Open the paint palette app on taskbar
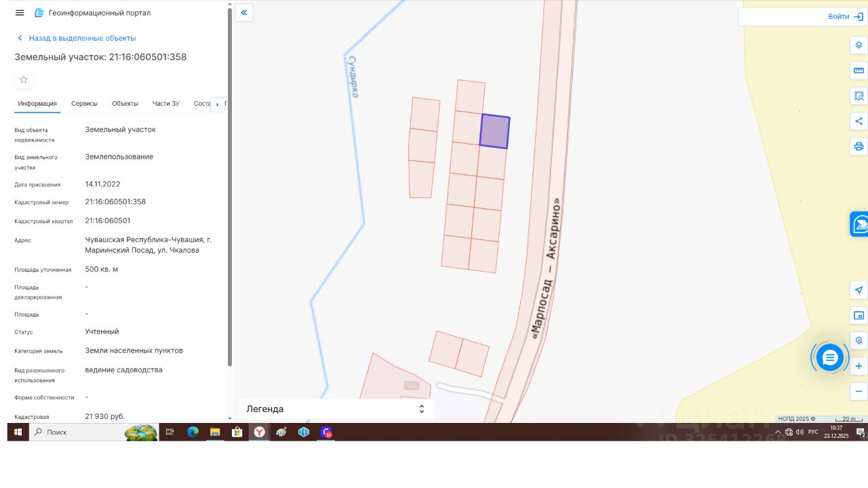The height and width of the screenshot is (488, 868). [x=281, y=432]
